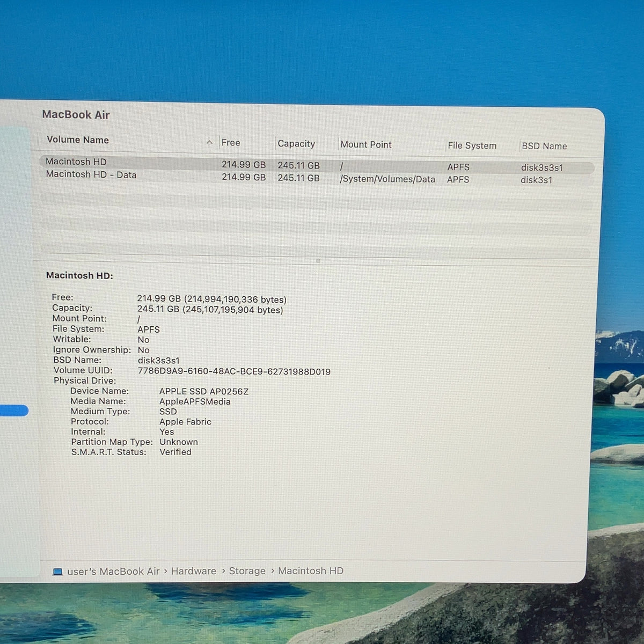The image size is (644, 644).
Task: Click the laptop icon in path bar
Action: (x=58, y=572)
